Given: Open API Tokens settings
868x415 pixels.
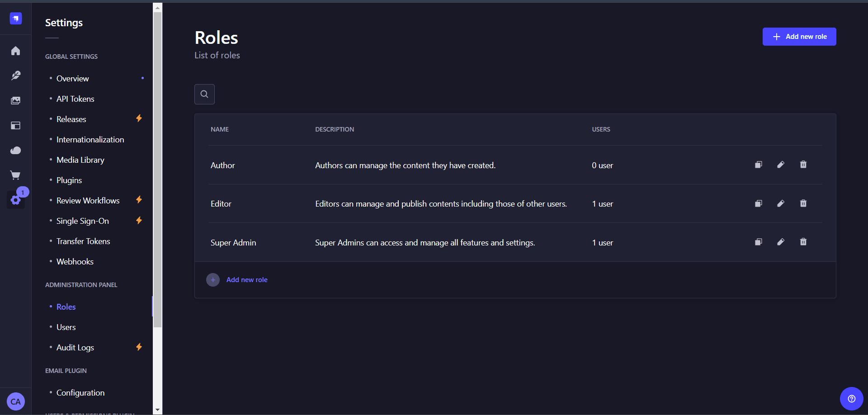Looking at the screenshot, I should [75, 99].
